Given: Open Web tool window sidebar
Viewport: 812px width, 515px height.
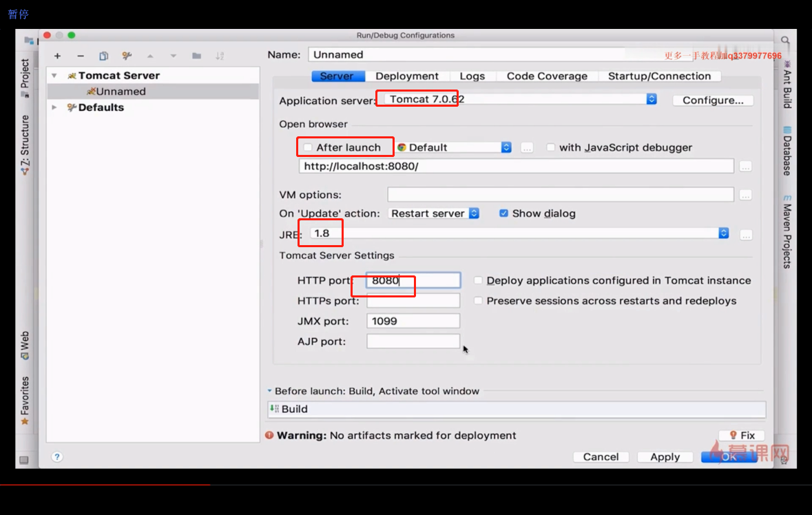Looking at the screenshot, I should click(25, 345).
